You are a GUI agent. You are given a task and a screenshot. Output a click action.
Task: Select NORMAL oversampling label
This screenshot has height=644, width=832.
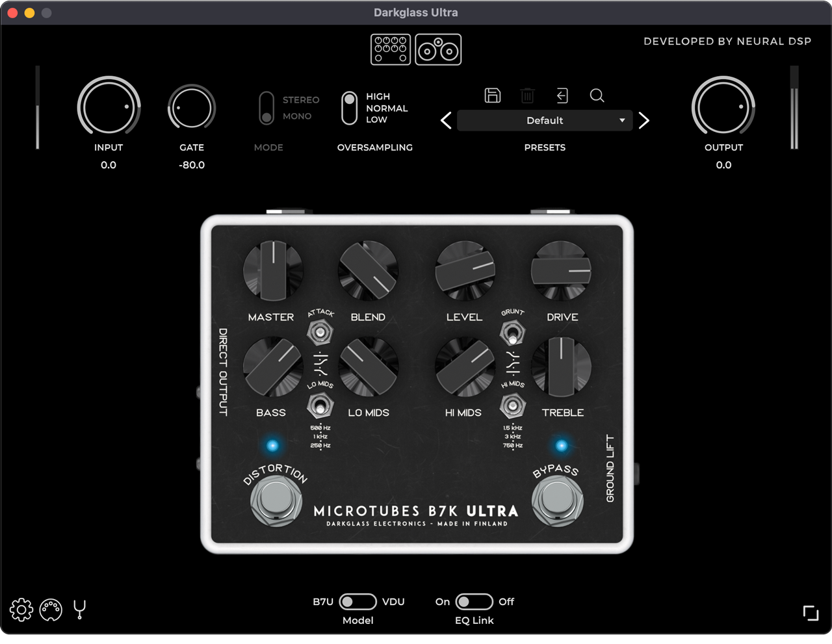[x=387, y=108]
